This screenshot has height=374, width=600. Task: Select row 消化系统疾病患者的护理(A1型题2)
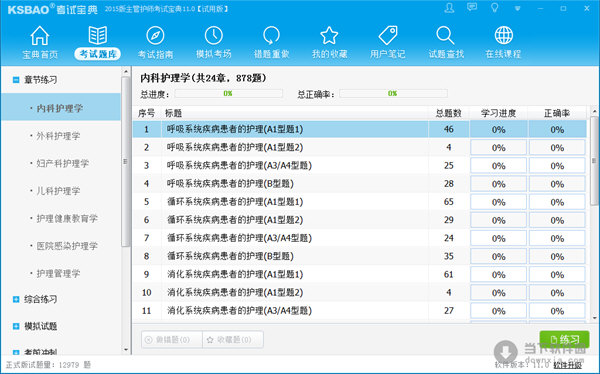click(360, 292)
